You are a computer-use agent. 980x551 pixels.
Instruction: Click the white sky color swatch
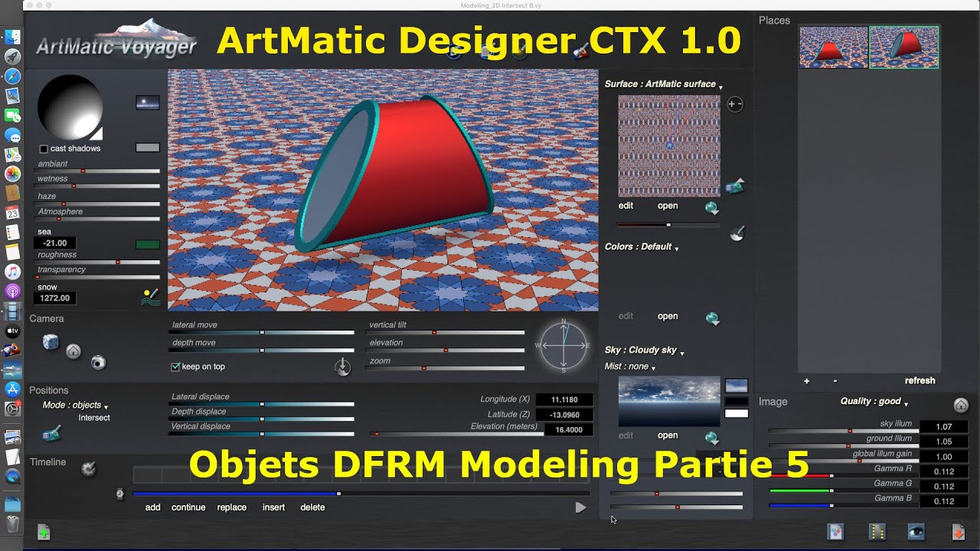click(x=737, y=414)
